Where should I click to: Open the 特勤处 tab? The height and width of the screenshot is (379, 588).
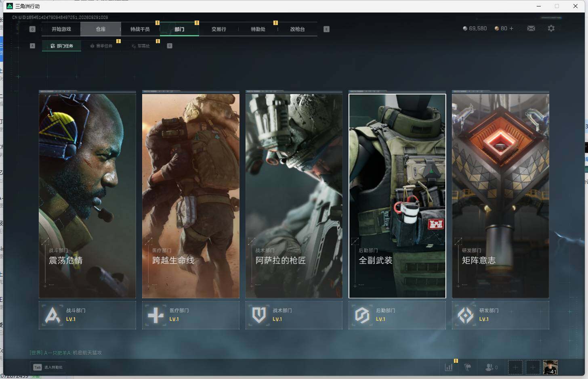[x=258, y=29]
